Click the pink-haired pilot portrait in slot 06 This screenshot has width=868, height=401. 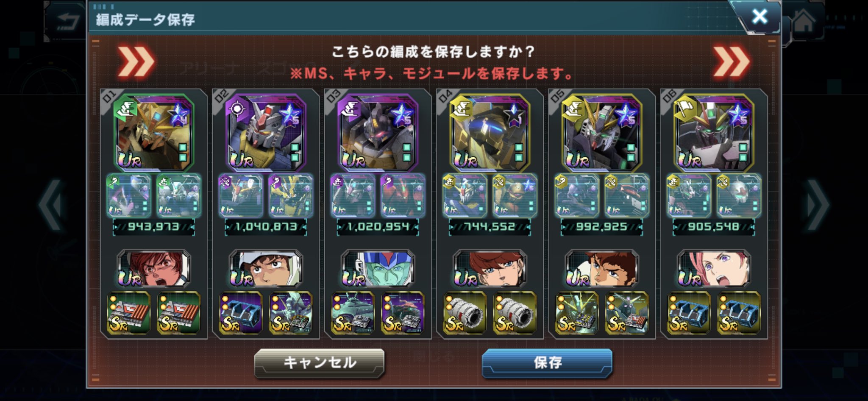[x=714, y=268]
